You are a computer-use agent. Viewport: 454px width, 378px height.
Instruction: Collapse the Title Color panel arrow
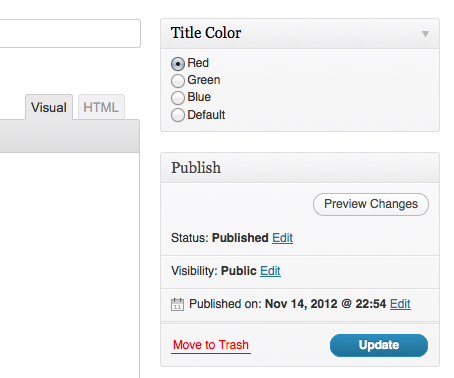click(x=425, y=34)
